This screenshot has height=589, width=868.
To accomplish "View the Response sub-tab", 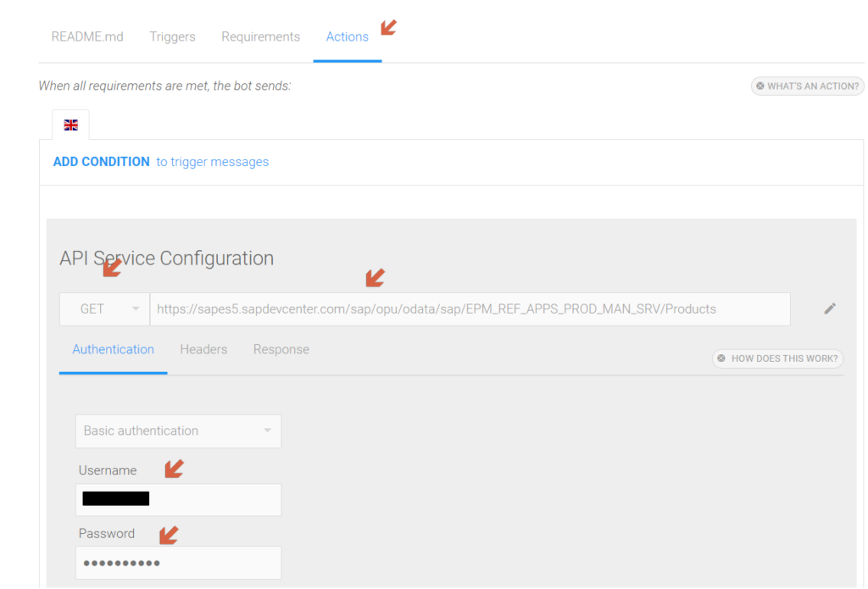I will (281, 349).
